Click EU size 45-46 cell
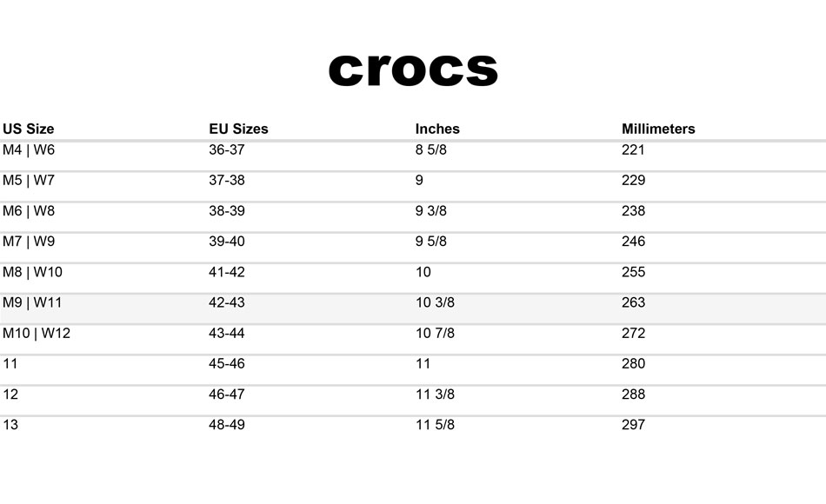The image size is (826, 504). click(x=227, y=363)
